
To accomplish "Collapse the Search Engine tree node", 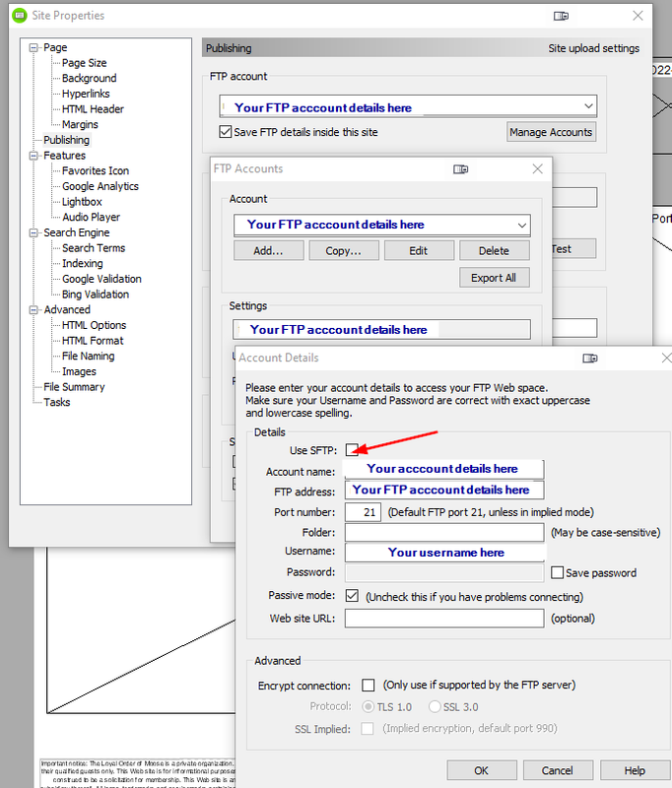I will [34, 232].
